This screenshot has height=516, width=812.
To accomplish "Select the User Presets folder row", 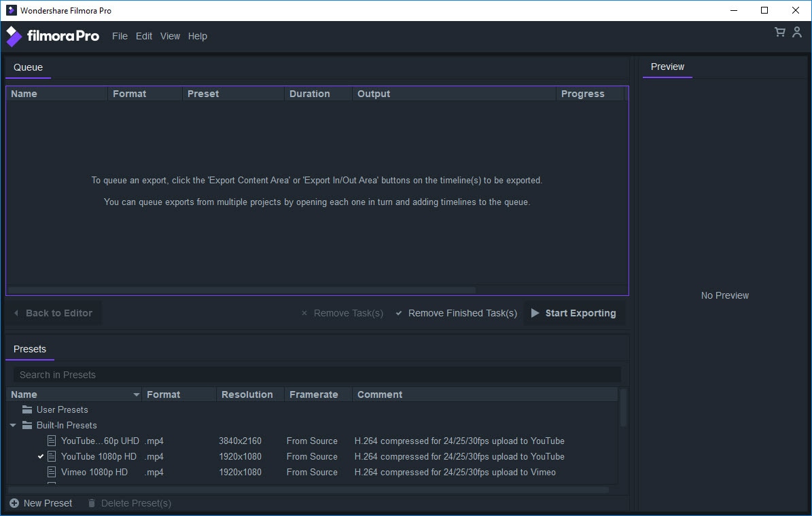I will point(312,409).
